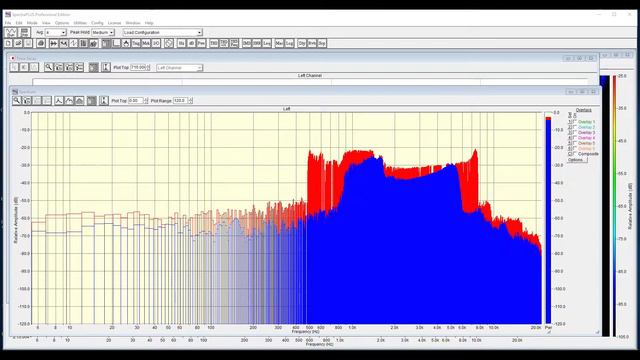Enable the Overlay 2 checkbox

click(575, 127)
